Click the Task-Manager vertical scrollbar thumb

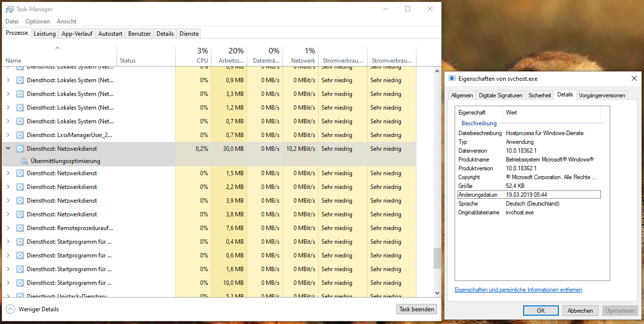tap(437, 258)
